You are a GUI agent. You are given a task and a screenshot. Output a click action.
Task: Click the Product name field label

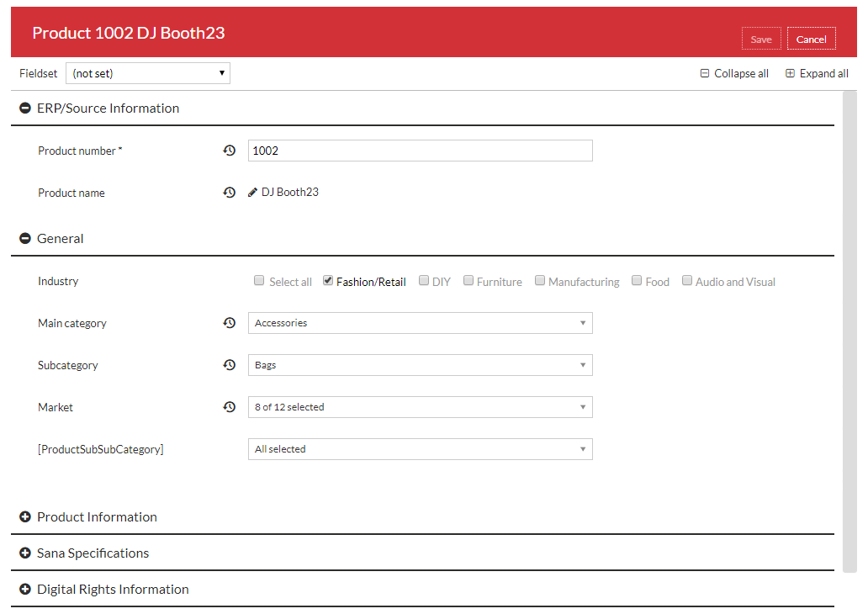tap(71, 193)
